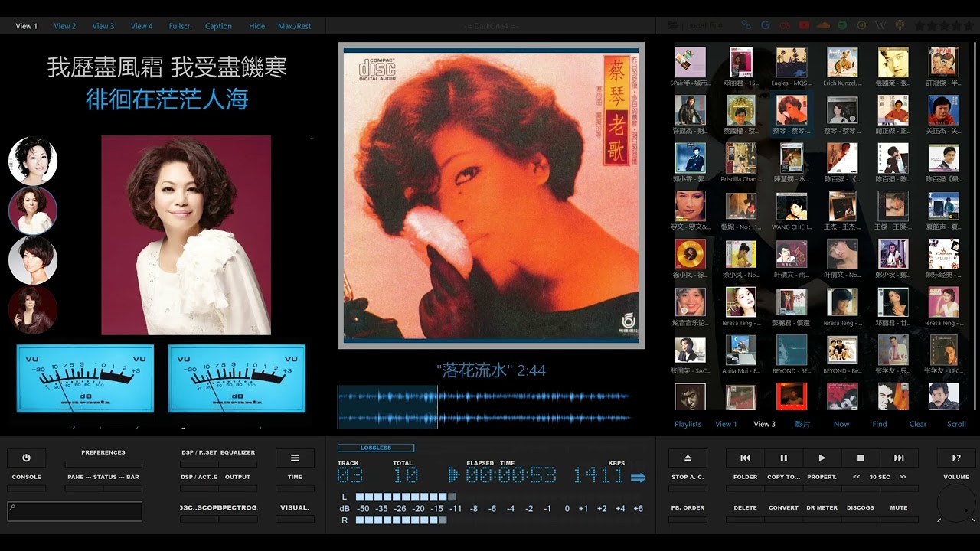Screen dimensions: 980x551
Task: Open the Anita Mui album thumbnail
Action: coord(740,351)
